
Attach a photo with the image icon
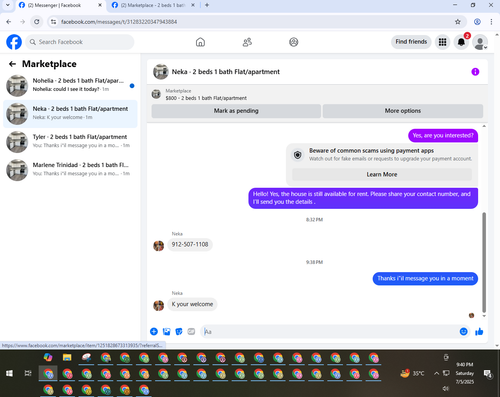166,331
